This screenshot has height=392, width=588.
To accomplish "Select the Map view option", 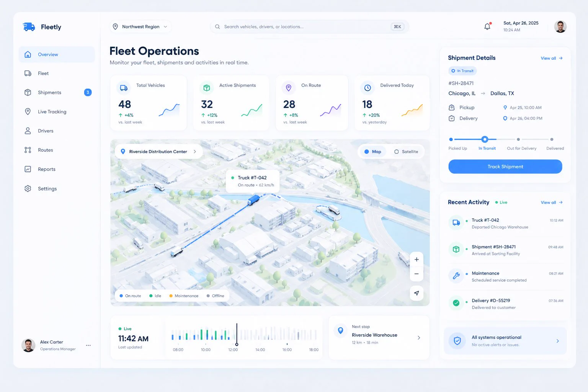I will [372, 152].
